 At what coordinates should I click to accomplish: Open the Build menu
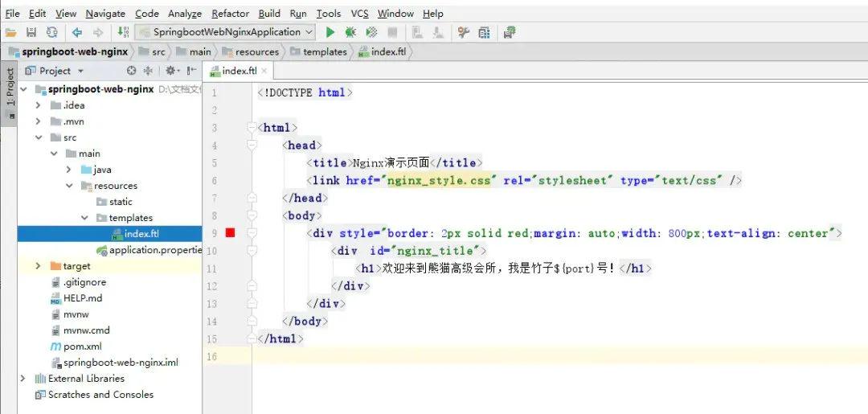pos(269,14)
